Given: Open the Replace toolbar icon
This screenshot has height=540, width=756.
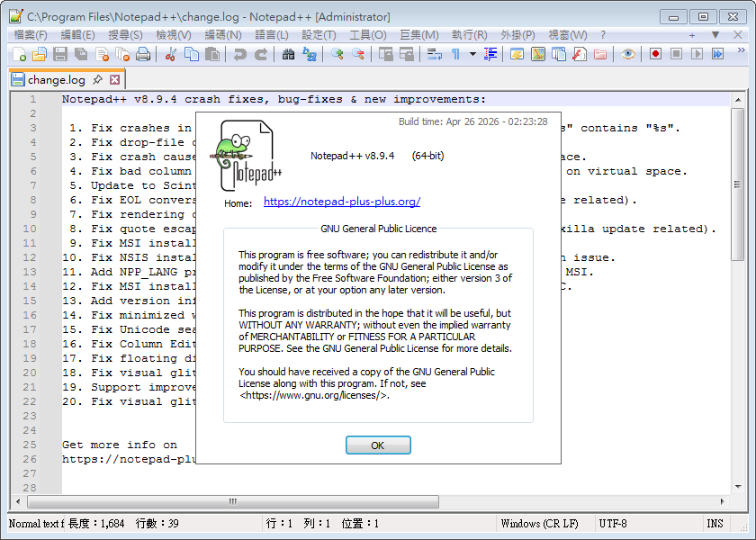Looking at the screenshot, I should pos(309,54).
